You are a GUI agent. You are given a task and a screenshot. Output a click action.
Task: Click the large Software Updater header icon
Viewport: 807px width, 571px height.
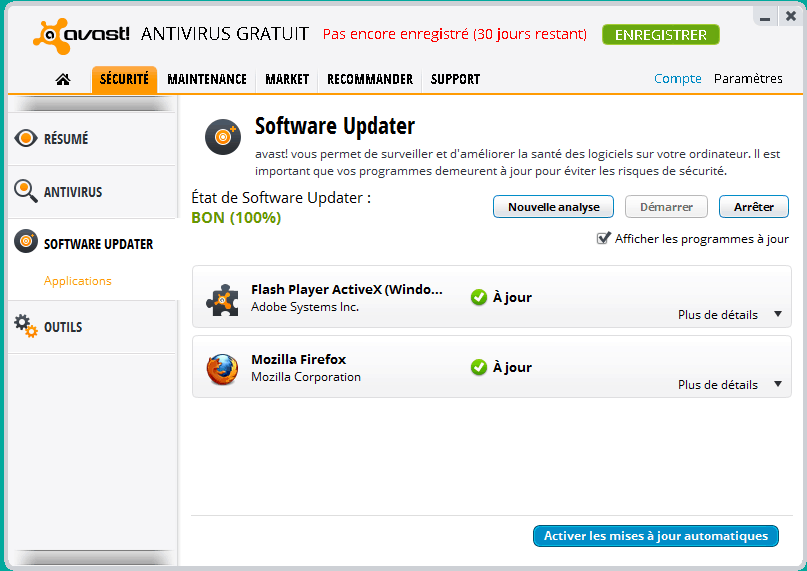tap(223, 137)
